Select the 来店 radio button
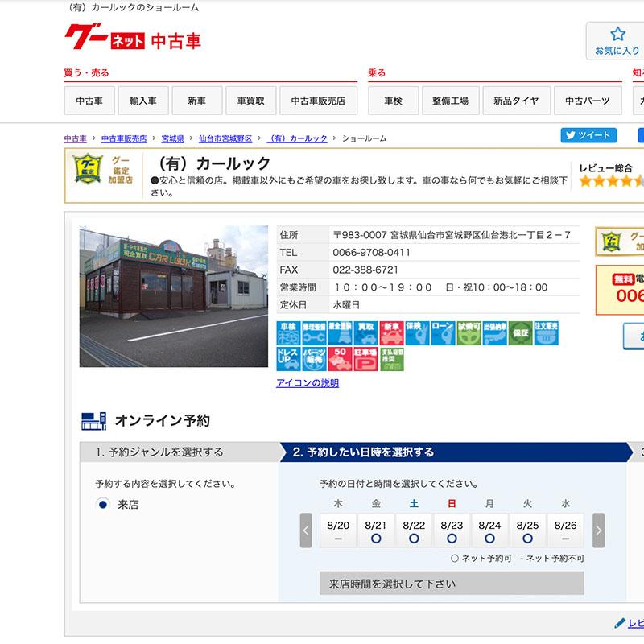The image size is (644, 644). click(x=103, y=504)
